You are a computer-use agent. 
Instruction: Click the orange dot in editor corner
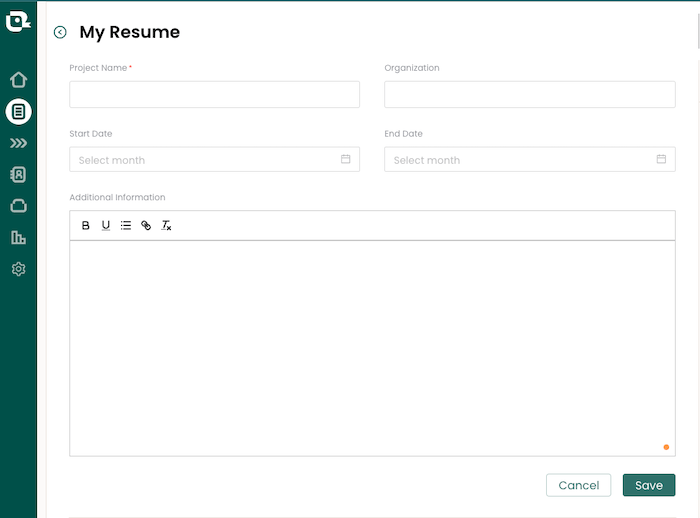tap(666, 447)
